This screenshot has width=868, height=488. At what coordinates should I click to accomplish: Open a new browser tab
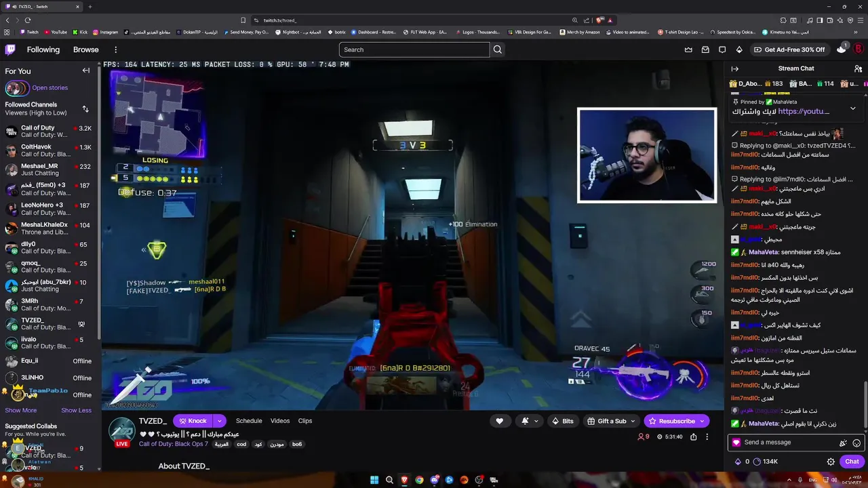tap(90, 7)
